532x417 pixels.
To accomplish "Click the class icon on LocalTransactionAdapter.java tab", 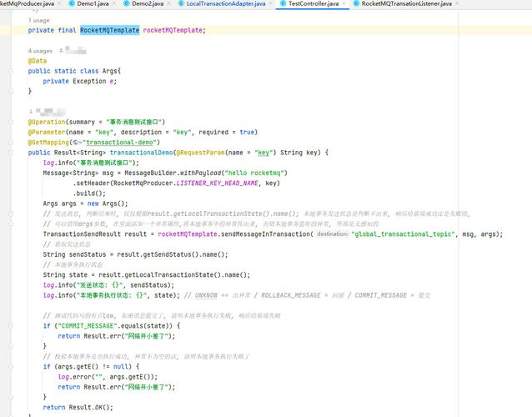I will [181, 3].
